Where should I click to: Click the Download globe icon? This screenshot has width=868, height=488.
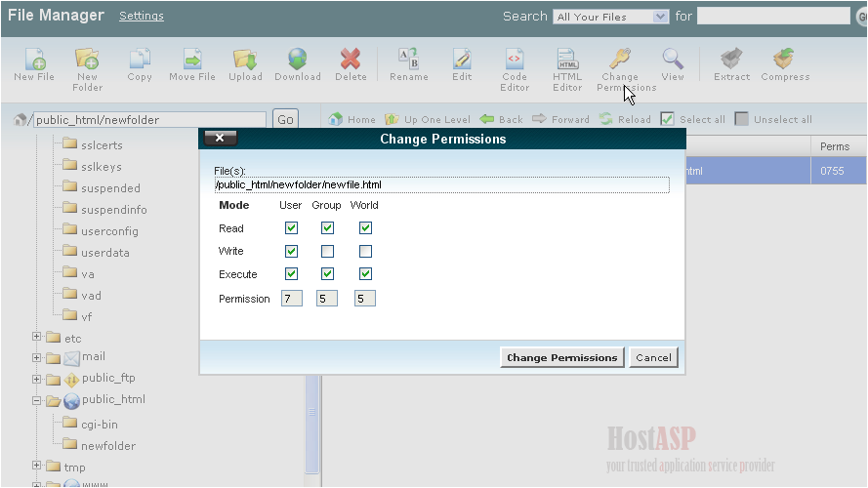click(x=298, y=61)
